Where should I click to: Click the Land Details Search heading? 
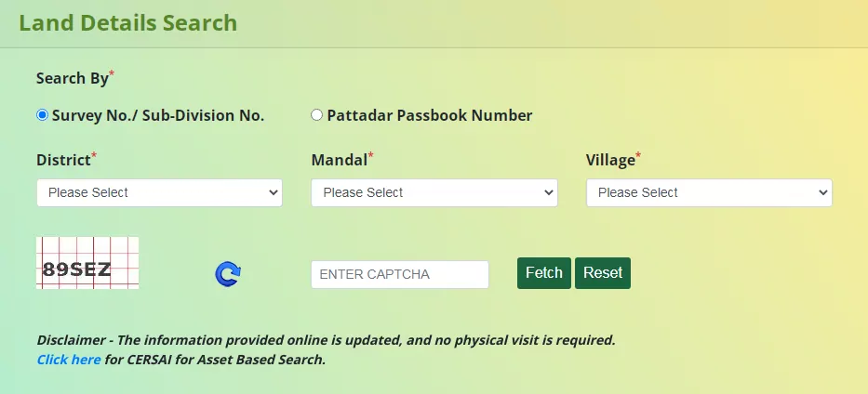(128, 22)
